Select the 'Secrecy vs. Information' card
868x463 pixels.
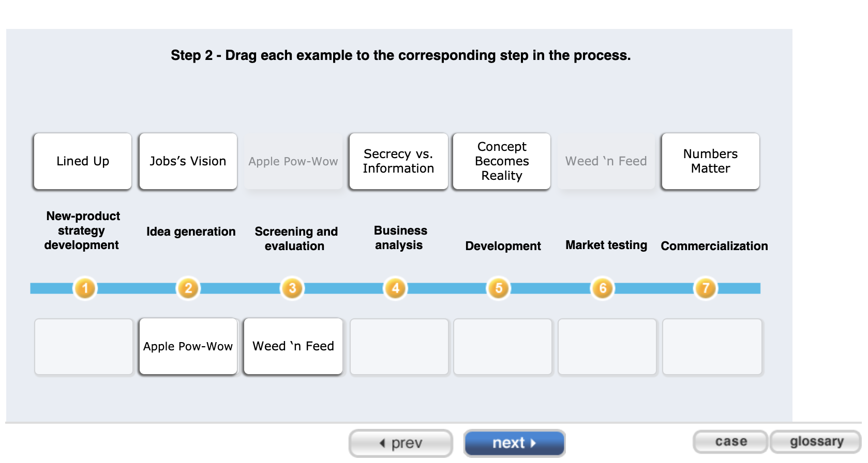point(398,161)
